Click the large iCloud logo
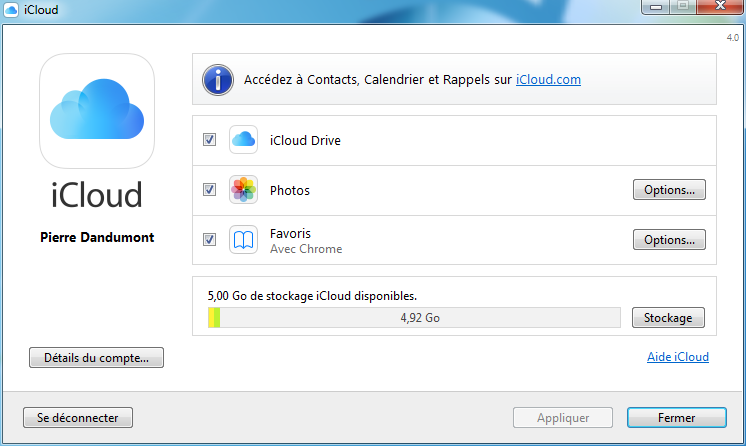This screenshot has width=746, height=446. pyautogui.click(x=97, y=111)
